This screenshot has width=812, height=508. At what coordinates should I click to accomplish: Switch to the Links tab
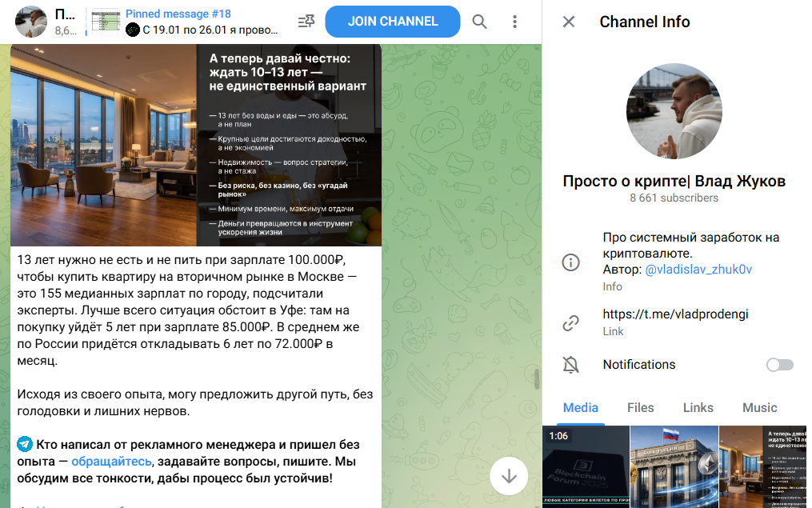pyautogui.click(x=698, y=408)
